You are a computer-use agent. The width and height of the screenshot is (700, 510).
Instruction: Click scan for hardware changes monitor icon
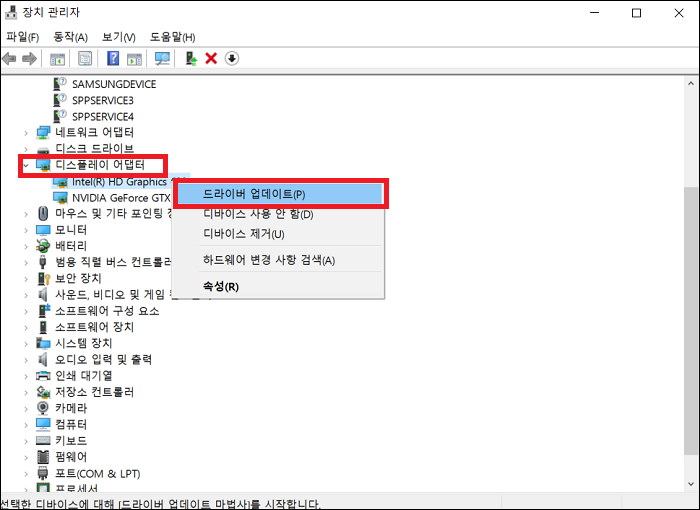click(x=162, y=59)
